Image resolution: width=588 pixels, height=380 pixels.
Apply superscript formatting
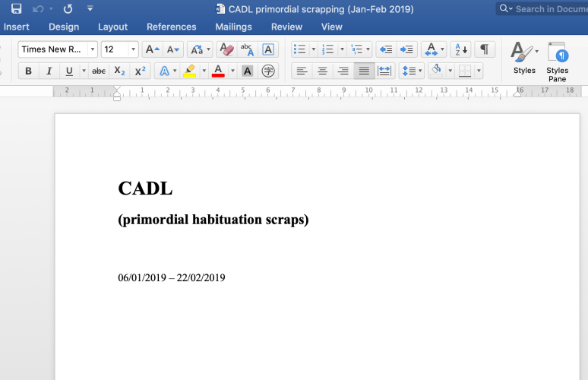pyautogui.click(x=141, y=71)
